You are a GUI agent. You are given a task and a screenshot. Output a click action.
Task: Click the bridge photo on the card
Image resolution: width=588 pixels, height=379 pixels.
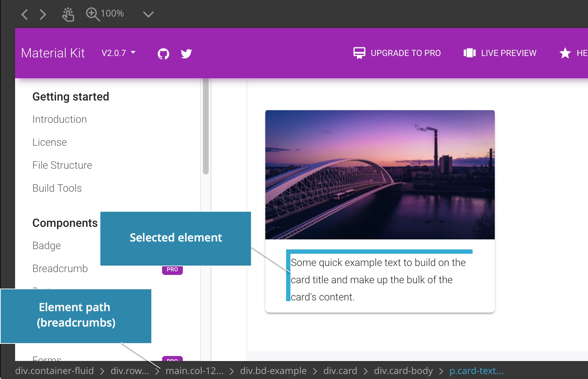[380, 175]
